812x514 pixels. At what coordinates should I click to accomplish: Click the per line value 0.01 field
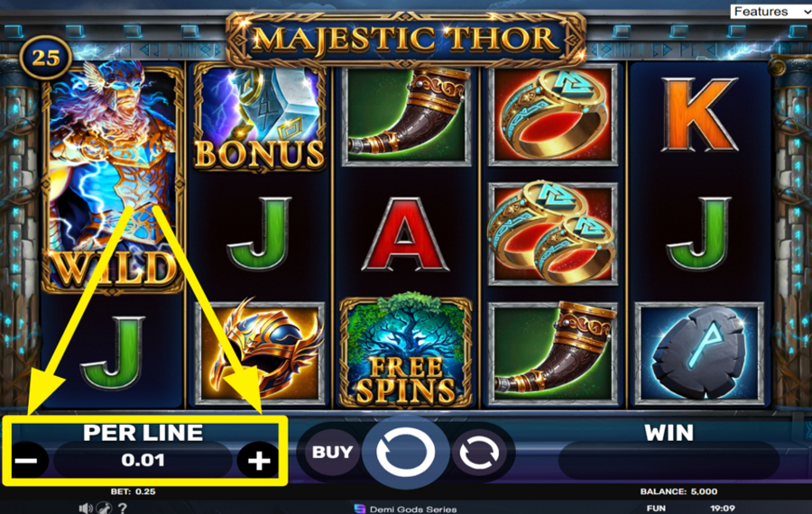[x=143, y=460]
